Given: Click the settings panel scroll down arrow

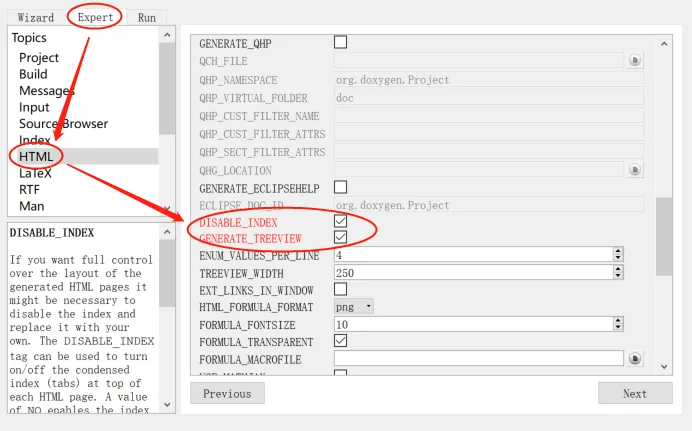Looking at the screenshot, I should click(x=664, y=367).
